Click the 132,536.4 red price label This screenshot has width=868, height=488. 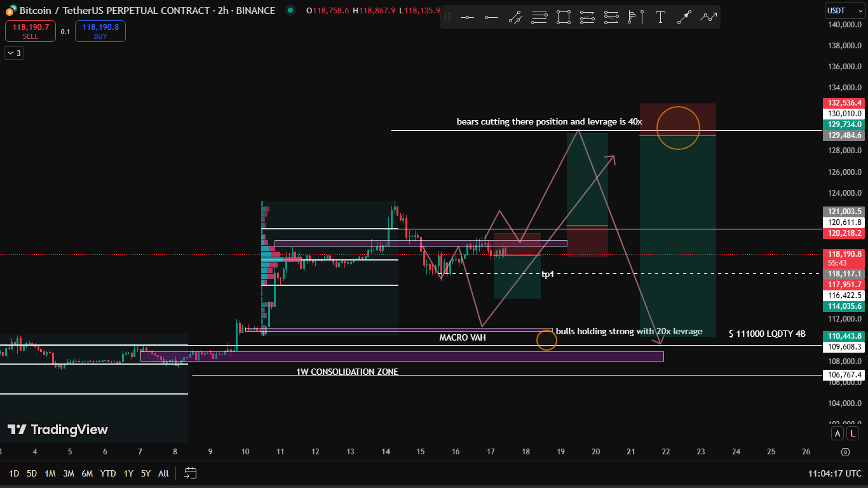[843, 103]
